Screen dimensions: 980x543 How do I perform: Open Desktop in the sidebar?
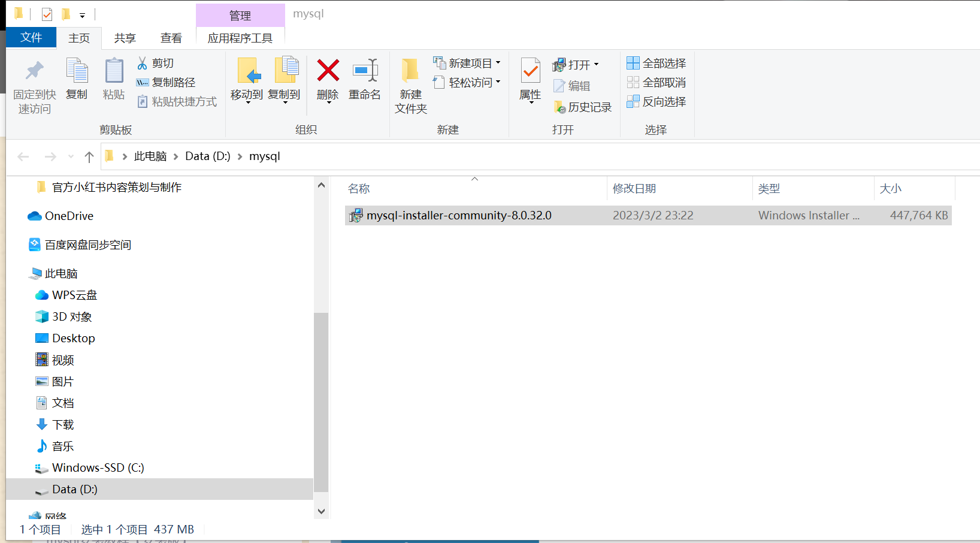pos(74,338)
